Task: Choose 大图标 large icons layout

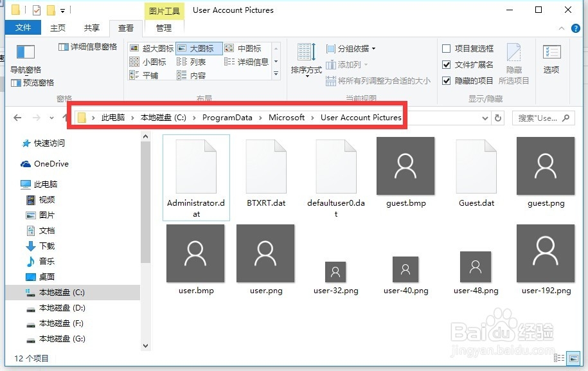Action: pyautogui.click(x=199, y=48)
